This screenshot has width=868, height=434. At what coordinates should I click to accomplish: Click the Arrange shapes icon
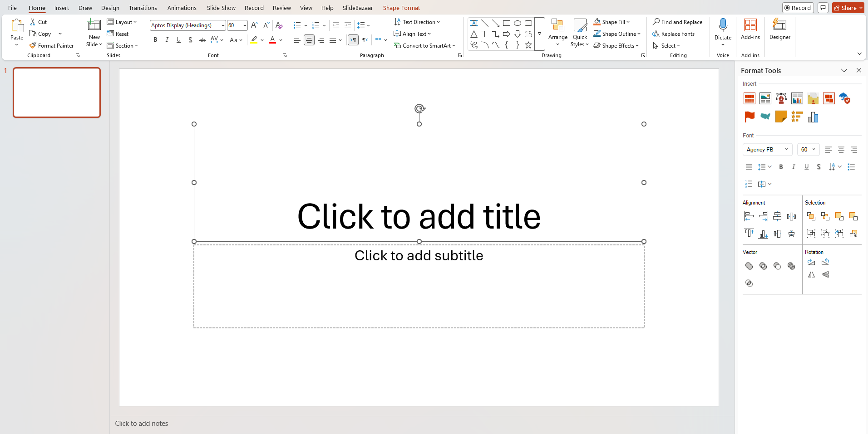[x=557, y=25]
